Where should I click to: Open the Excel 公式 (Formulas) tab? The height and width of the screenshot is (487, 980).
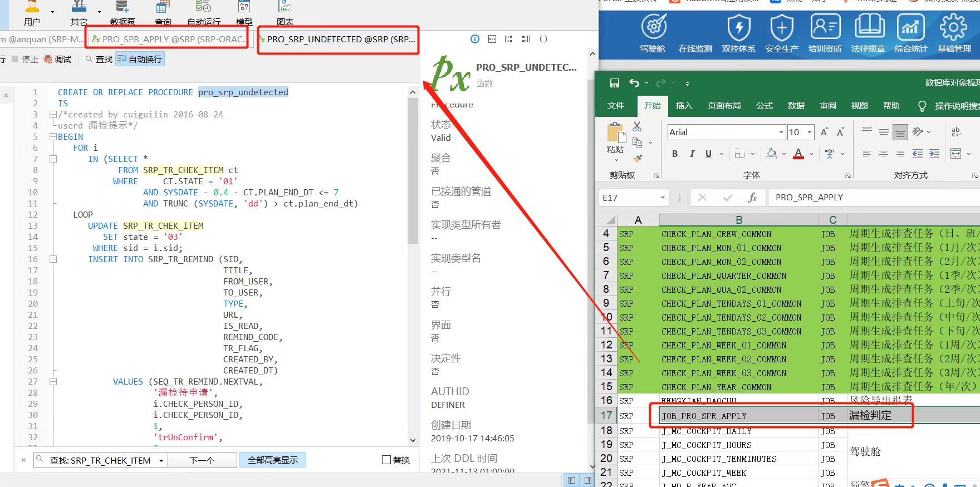point(765,105)
